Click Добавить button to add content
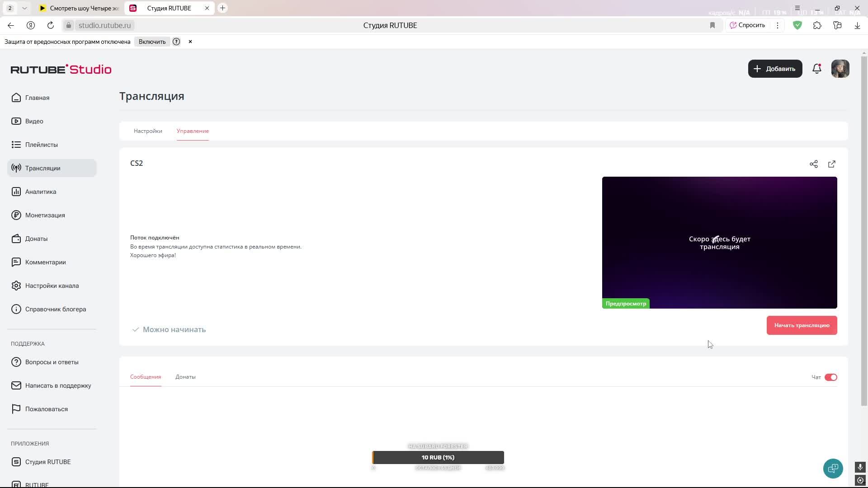 [775, 69]
